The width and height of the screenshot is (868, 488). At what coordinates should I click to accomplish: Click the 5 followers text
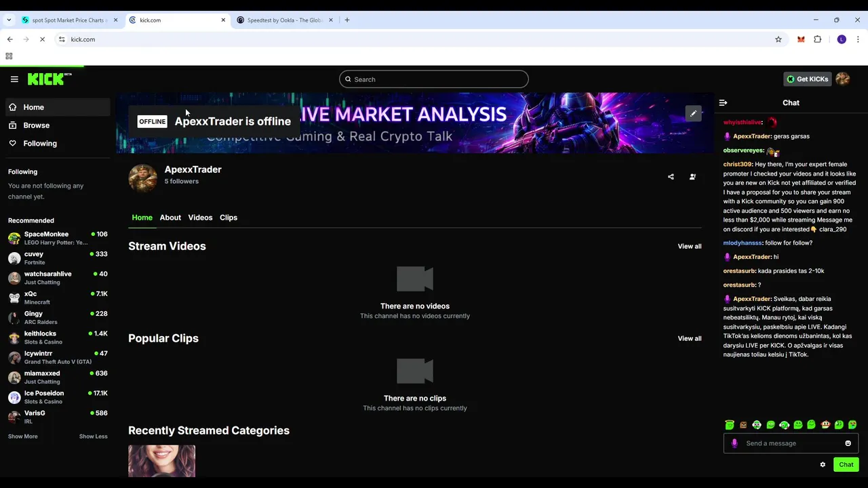tap(182, 182)
